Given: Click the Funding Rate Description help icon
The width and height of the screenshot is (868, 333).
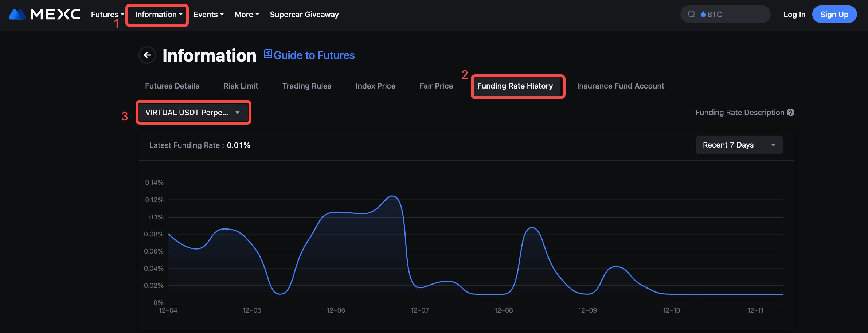Looking at the screenshot, I should coord(790,113).
